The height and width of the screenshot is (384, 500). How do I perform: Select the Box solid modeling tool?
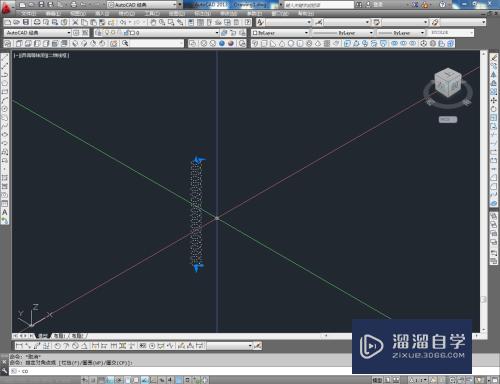(x=264, y=43)
